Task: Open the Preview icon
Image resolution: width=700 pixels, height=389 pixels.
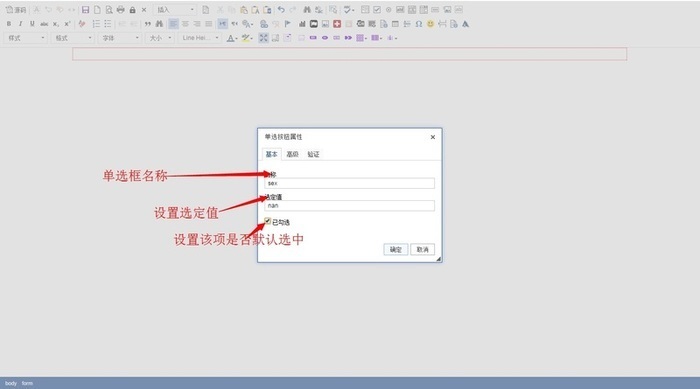Action: pos(108,10)
